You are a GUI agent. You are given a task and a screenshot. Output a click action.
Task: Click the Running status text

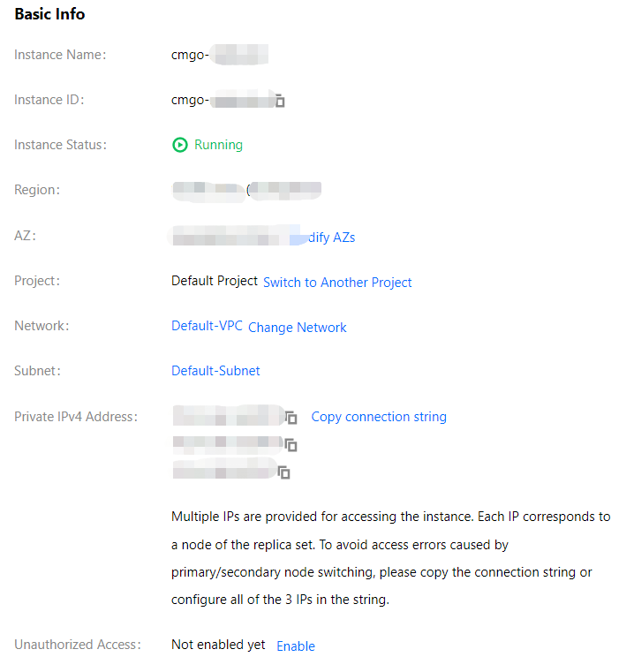pyautogui.click(x=219, y=145)
